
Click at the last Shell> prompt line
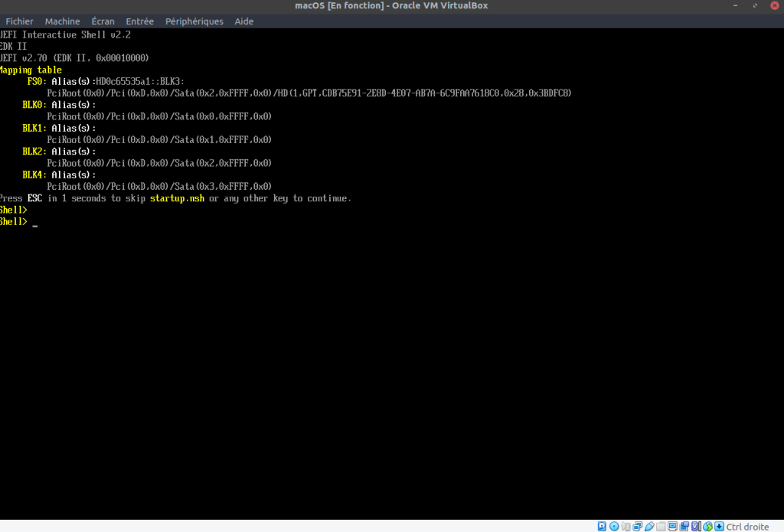(35, 222)
